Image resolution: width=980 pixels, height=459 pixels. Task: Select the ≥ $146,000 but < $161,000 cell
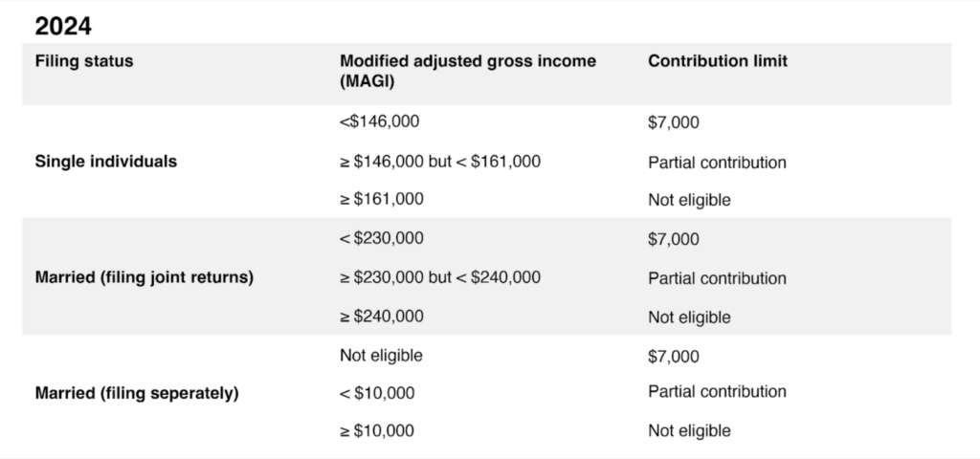coord(440,162)
